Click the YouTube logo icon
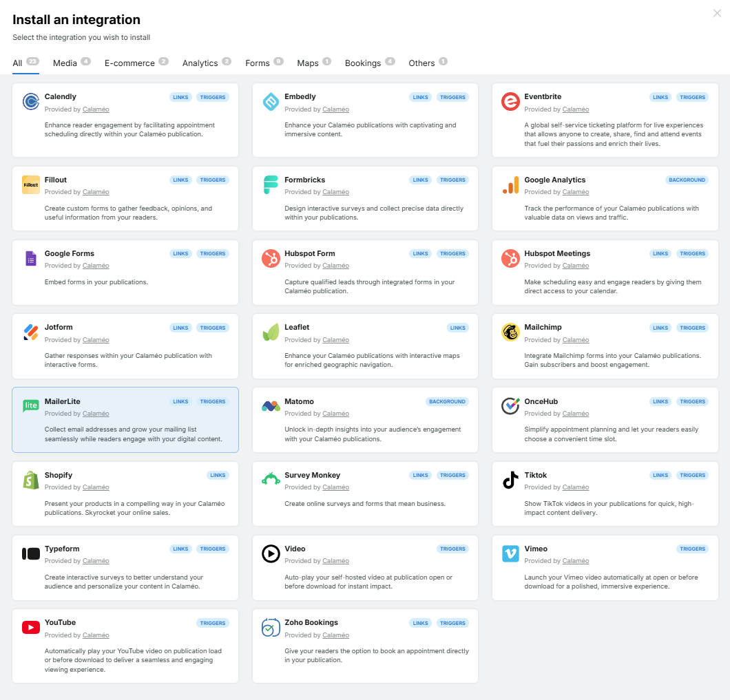This screenshot has width=730, height=700. 31,628
